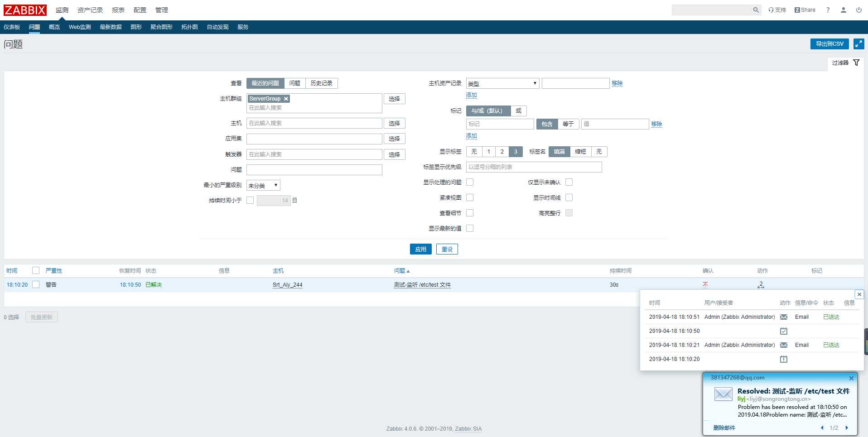The width and height of the screenshot is (868, 437).
Task: Click 添加 link under tag row
Action: [472, 136]
